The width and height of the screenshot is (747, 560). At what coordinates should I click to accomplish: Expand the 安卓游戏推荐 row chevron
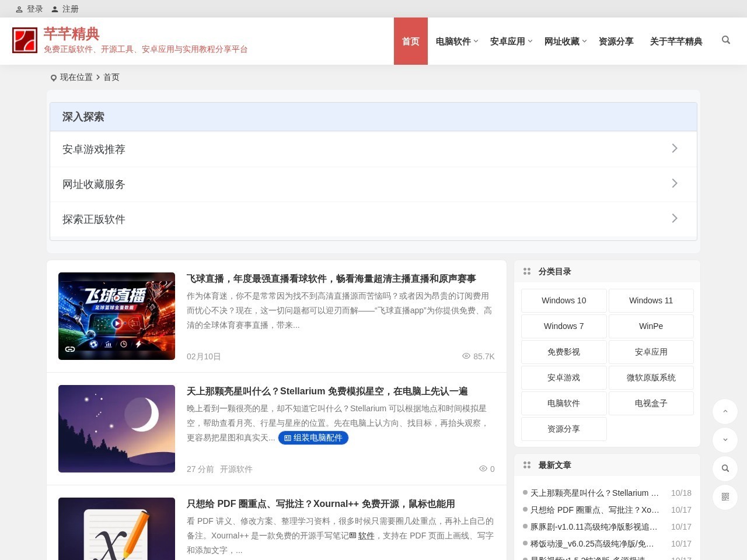click(x=675, y=149)
